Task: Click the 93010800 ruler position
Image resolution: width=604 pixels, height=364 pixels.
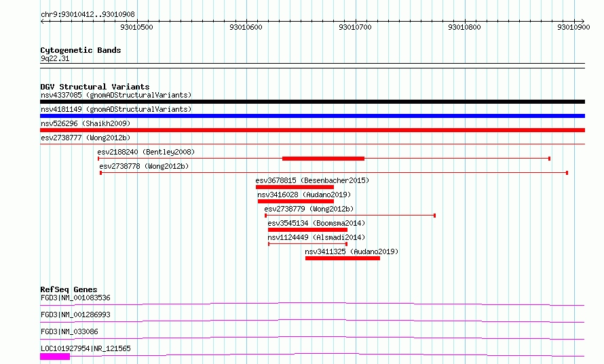Action: tap(465, 27)
